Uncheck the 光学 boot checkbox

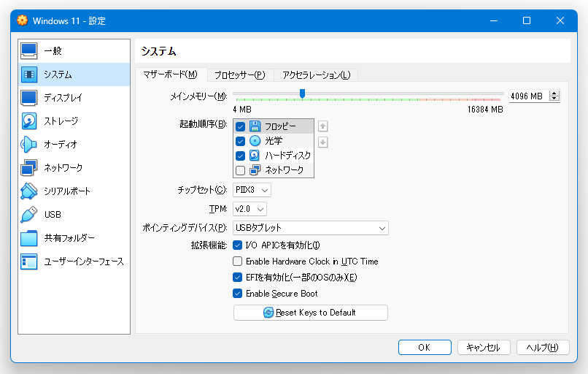point(240,141)
